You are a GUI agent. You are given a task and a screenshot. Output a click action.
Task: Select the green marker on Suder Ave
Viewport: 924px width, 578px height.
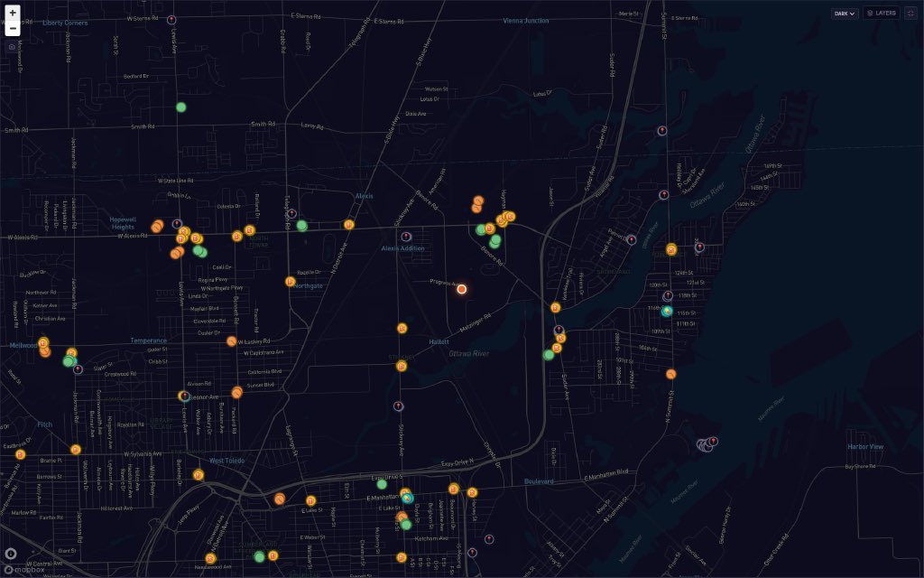click(549, 355)
